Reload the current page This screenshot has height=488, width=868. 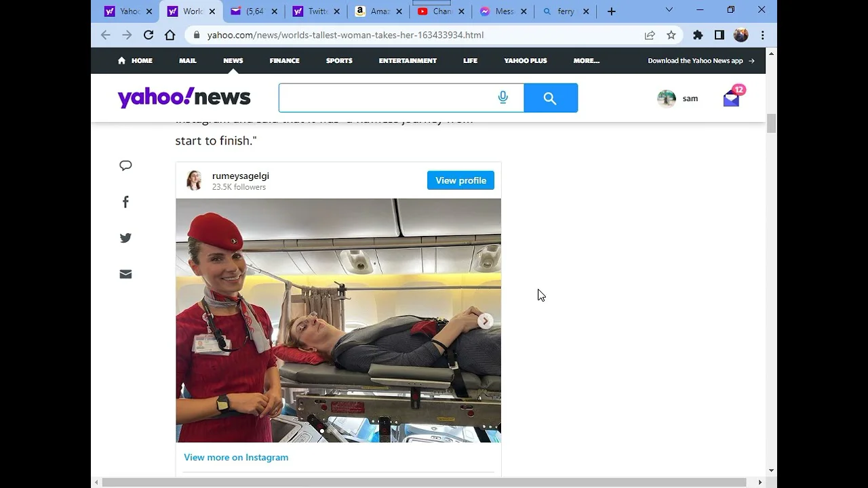(149, 35)
